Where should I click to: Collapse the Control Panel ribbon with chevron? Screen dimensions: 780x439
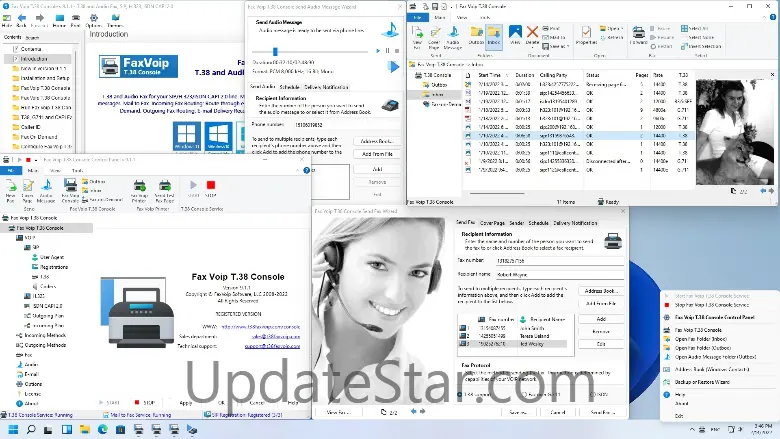click(x=297, y=171)
